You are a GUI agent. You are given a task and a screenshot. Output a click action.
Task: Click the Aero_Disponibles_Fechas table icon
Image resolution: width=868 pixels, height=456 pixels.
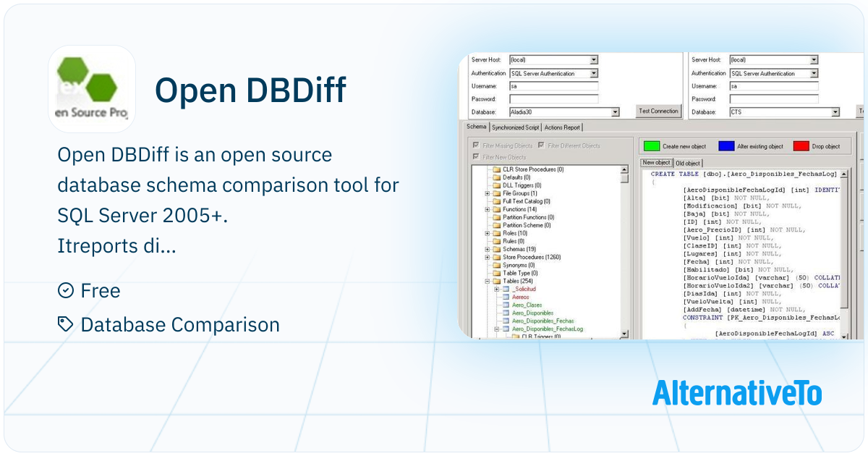click(x=506, y=321)
